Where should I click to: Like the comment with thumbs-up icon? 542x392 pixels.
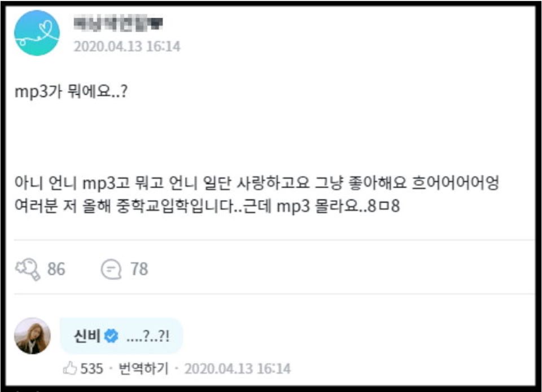[x=70, y=368]
